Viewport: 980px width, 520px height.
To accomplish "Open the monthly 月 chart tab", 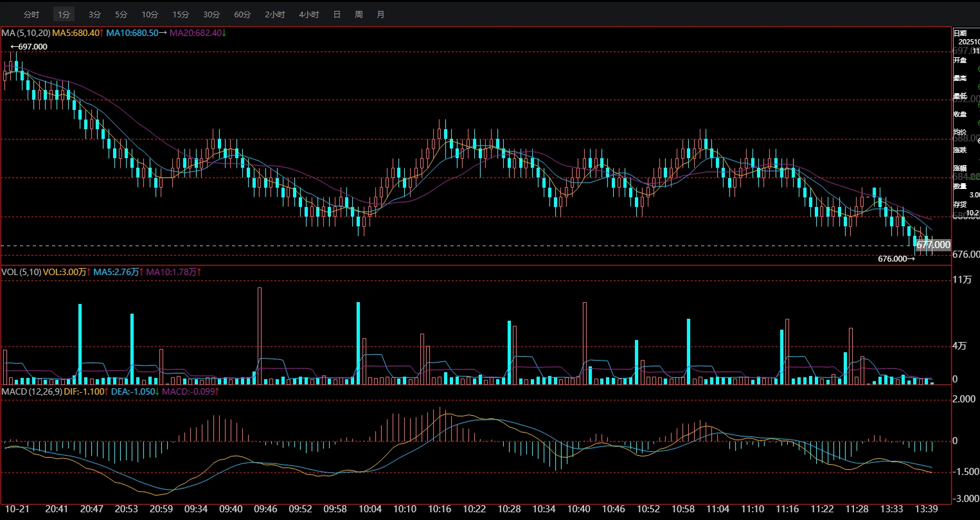I will (380, 14).
